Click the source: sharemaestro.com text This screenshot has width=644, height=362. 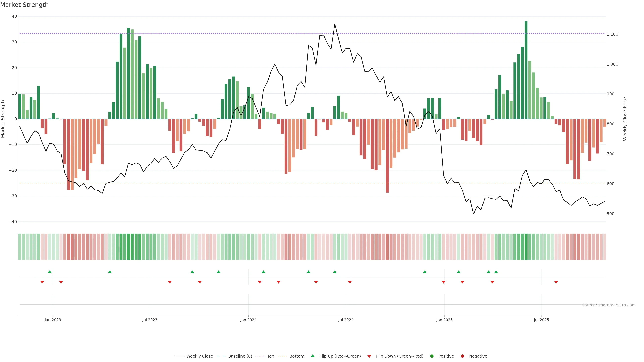coord(609,305)
